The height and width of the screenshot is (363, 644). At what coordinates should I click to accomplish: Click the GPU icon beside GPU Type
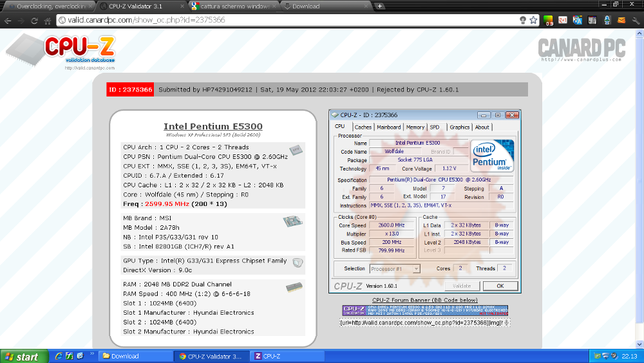click(x=298, y=263)
